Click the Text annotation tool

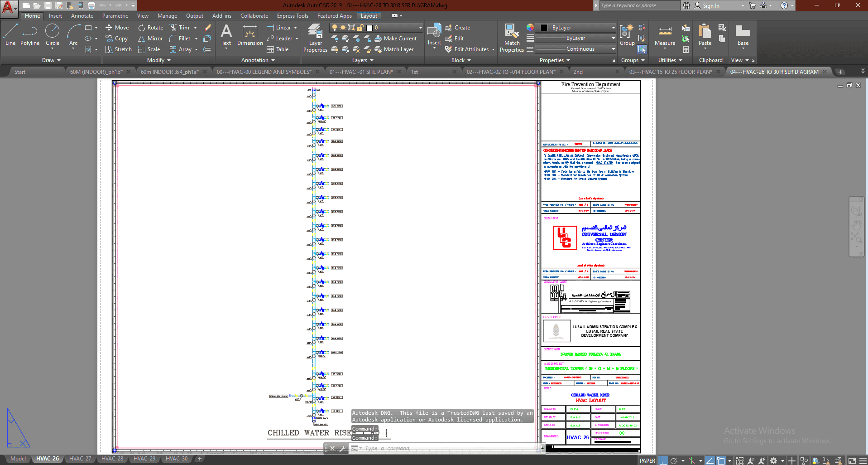coord(226,35)
